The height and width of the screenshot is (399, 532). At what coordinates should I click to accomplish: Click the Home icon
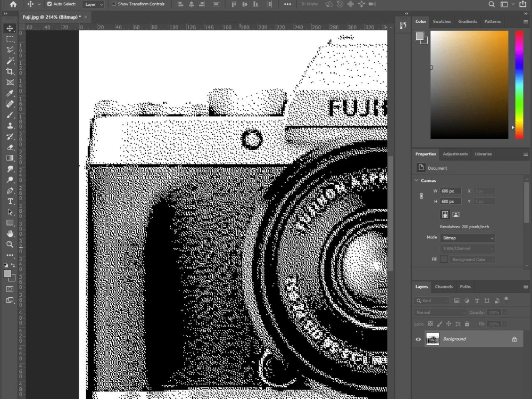point(13,4)
